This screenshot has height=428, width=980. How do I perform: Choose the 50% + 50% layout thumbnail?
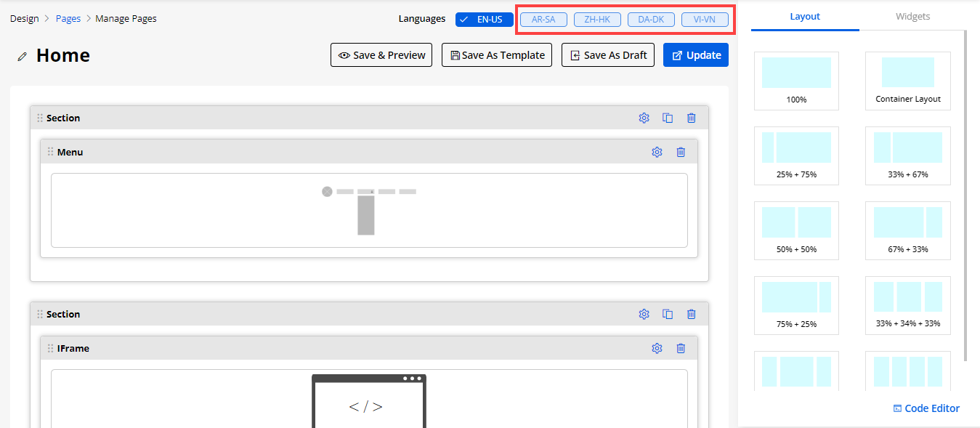pyautogui.click(x=796, y=230)
